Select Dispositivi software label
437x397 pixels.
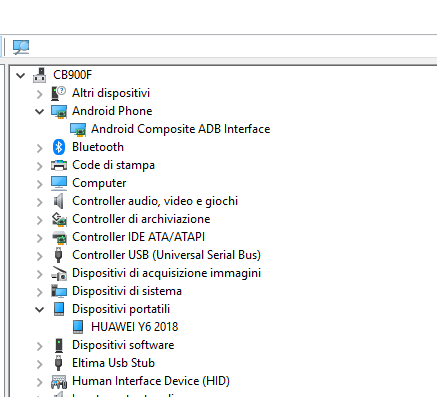(123, 345)
